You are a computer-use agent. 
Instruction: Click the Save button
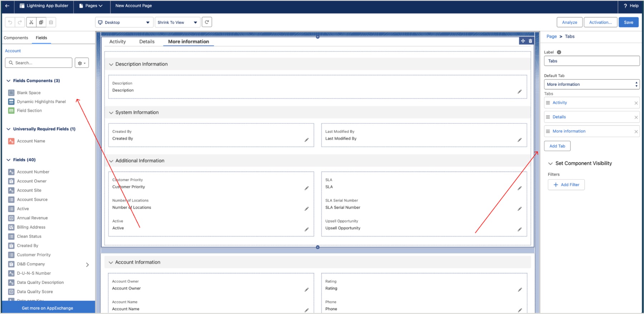click(x=629, y=22)
